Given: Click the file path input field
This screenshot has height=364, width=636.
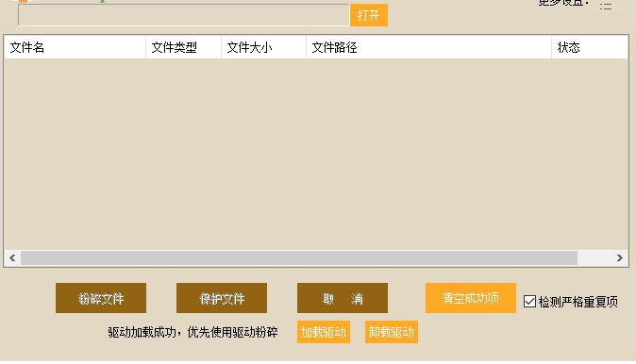Looking at the screenshot, I should (183, 15).
